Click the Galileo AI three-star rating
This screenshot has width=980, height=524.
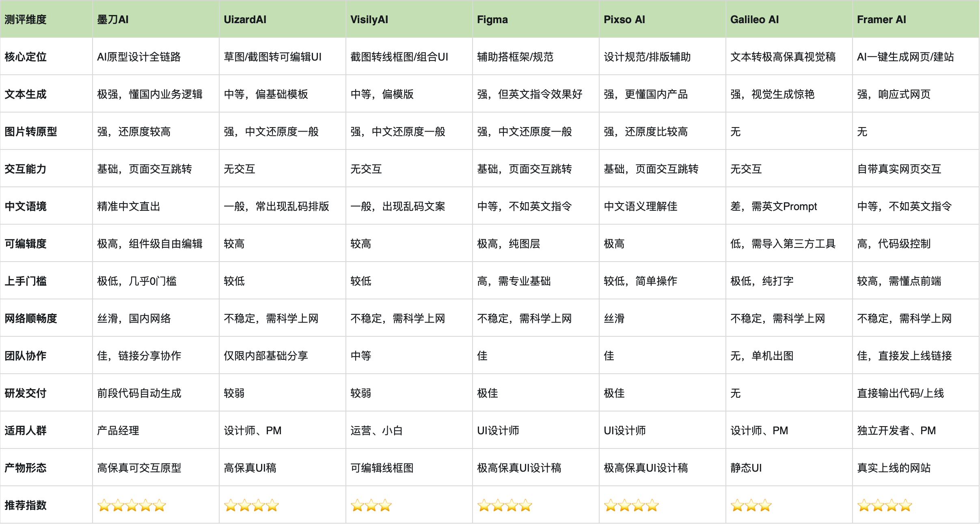pos(751,505)
